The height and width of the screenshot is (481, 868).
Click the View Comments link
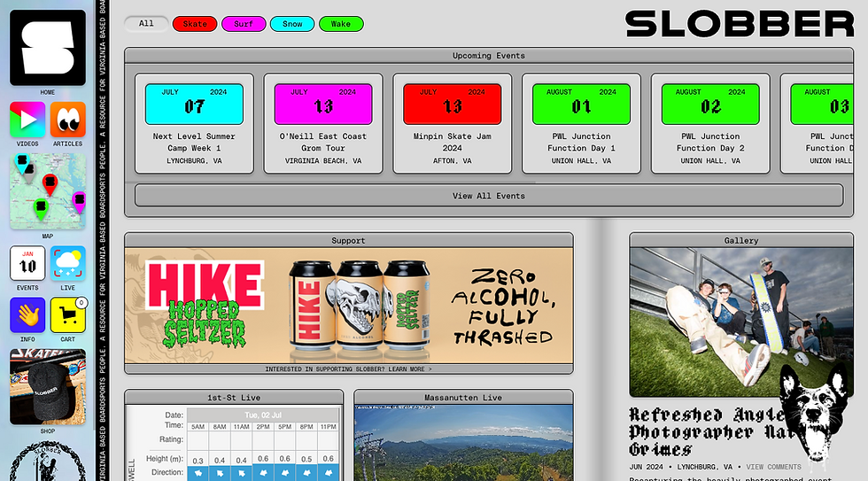tap(773, 467)
